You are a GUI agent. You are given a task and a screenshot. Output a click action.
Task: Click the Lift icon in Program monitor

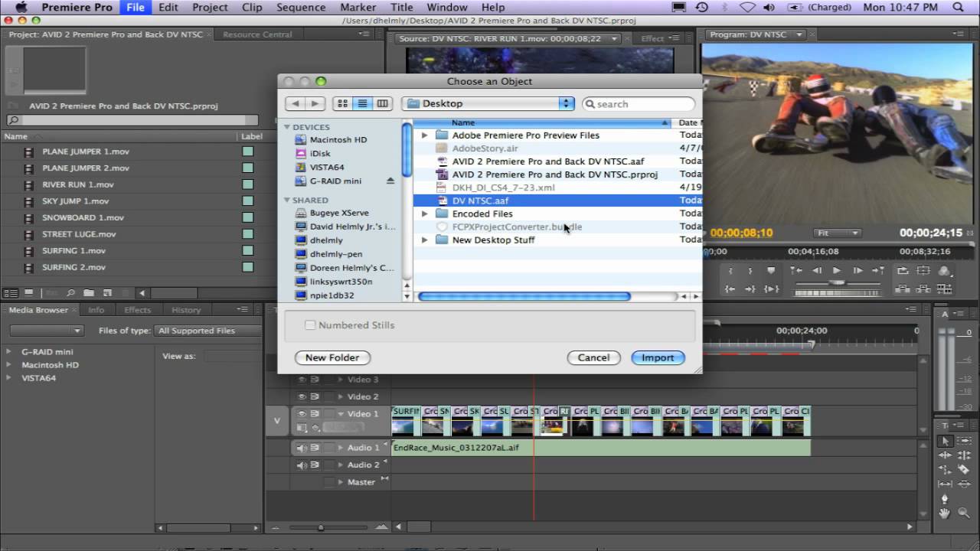click(x=903, y=289)
